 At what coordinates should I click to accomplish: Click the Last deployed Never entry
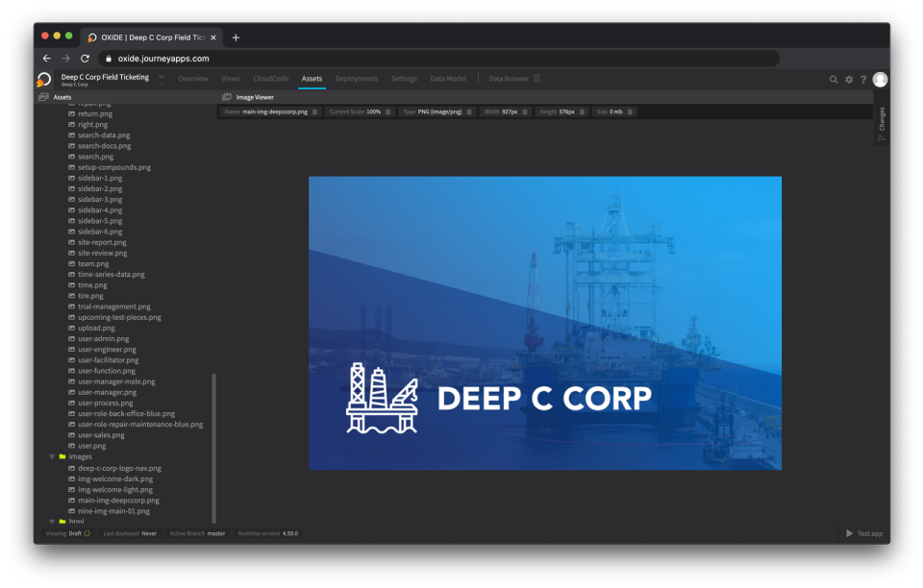[x=130, y=533]
